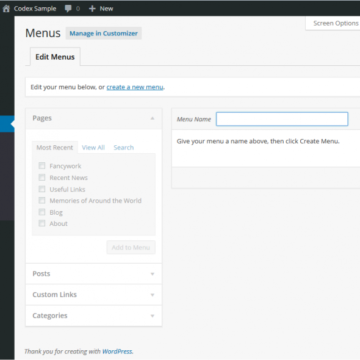The width and height of the screenshot is (360, 360).
Task: Open the New content menu
Action: (101, 9)
